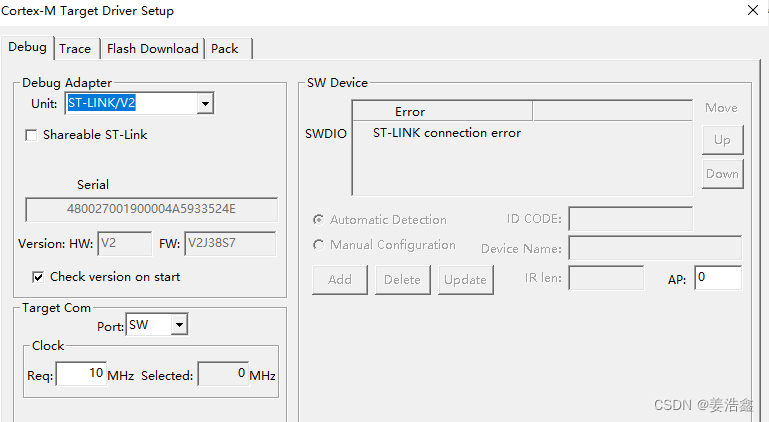The height and width of the screenshot is (422, 769).
Task: Click the Move Up button
Action: [x=722, y=140]
